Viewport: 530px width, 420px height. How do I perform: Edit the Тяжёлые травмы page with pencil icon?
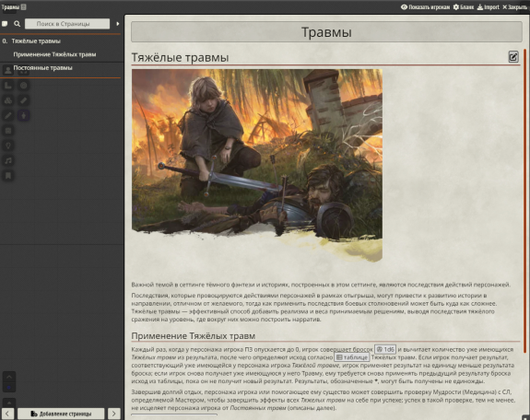click(x=513, y=57)
